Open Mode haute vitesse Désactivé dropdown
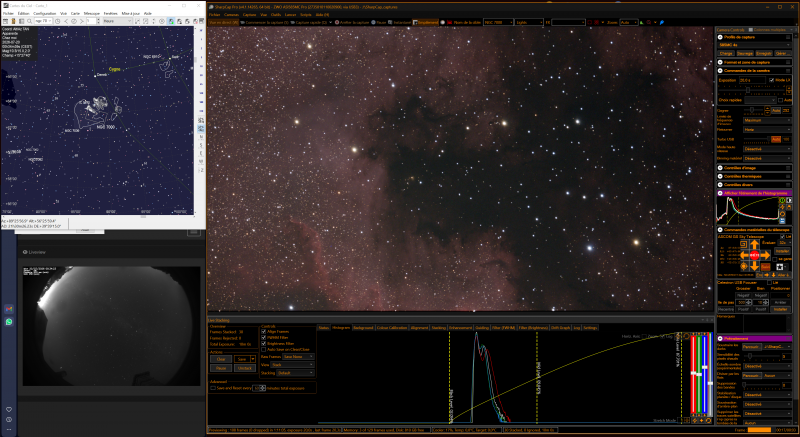The image size is (800, 437). [767, 149]
